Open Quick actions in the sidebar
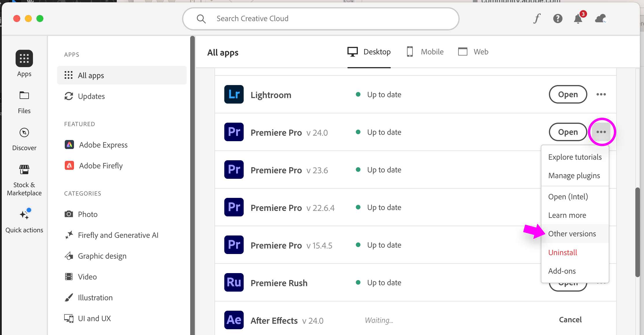 [x=24, y=219]
